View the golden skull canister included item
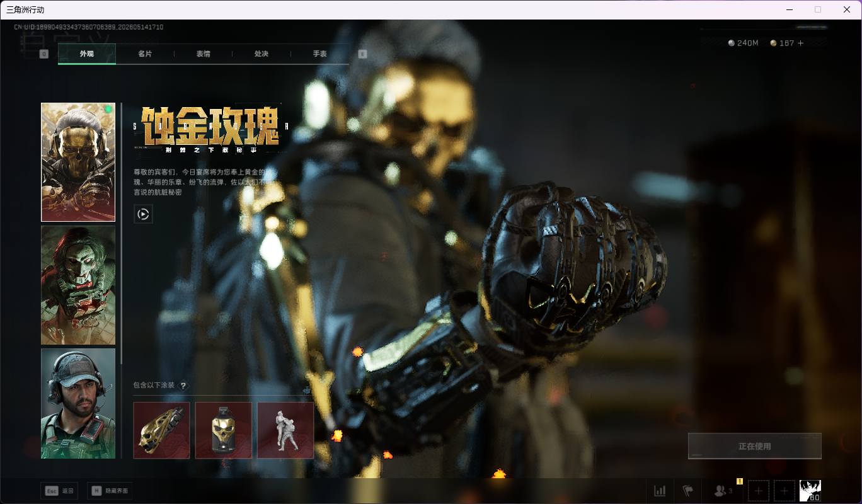Image resolution: width=862 pixels, height=504 pixels. coord(224,430)
